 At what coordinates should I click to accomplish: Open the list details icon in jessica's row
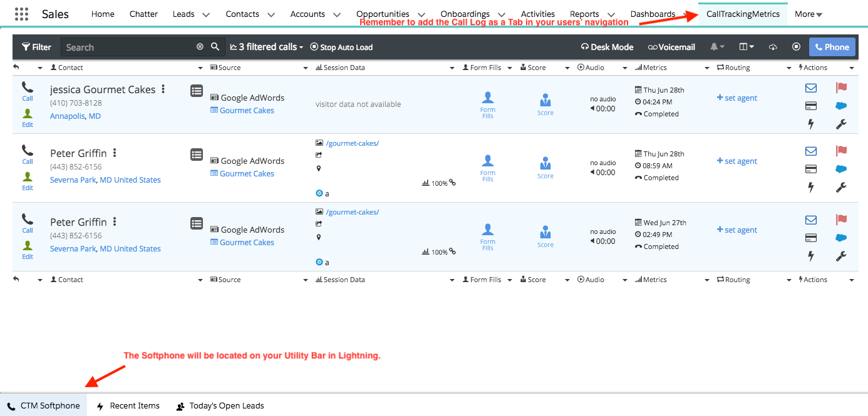(x=197, y=91)
